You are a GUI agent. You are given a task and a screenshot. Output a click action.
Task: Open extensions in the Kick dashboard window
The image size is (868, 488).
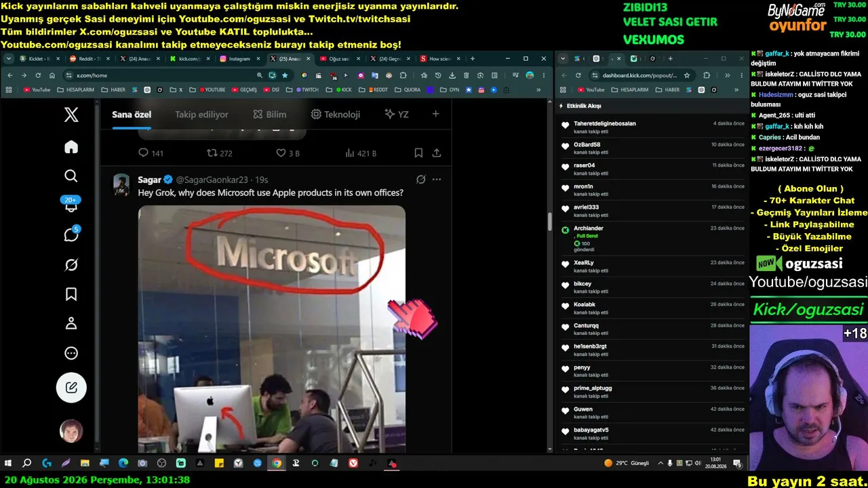tap(707, 75)
